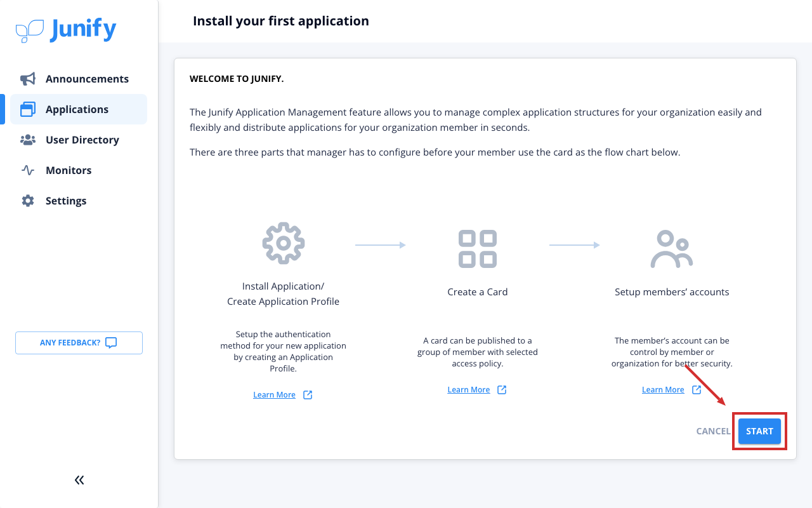812x508 pixels.
Task: Click the Settings gear icon in sidebar
Action: point(28,201)
